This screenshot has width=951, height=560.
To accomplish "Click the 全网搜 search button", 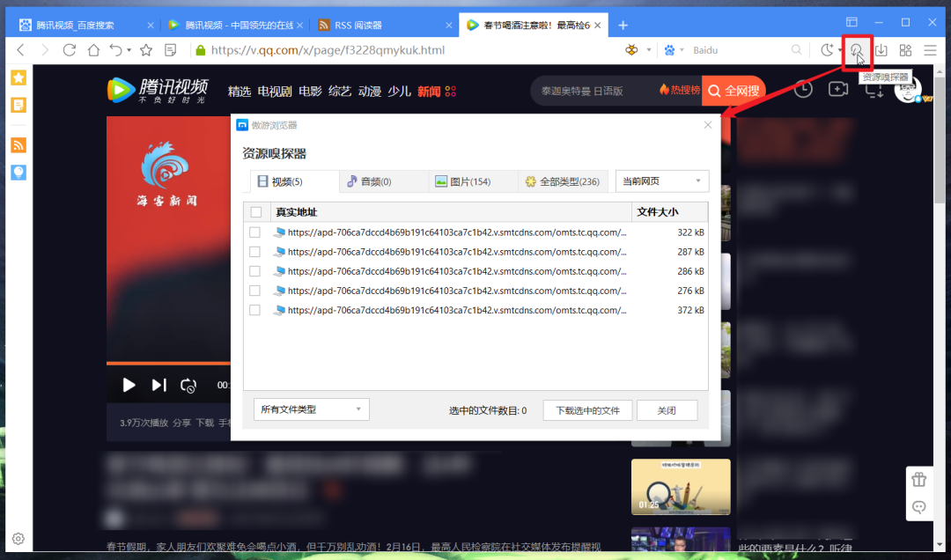I will click(734, 91).
